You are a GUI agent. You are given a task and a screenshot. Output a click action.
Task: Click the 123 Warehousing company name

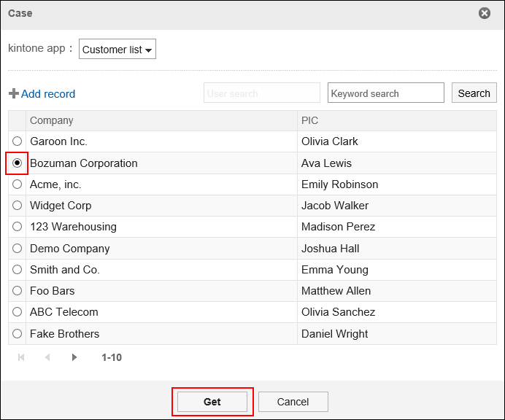73,227
